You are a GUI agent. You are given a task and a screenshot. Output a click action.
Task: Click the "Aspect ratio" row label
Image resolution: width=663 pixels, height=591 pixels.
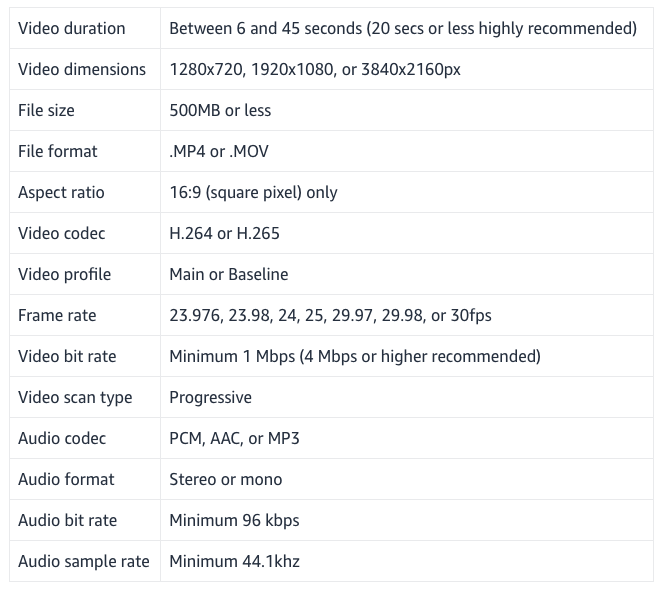click(x=61, y=192)
